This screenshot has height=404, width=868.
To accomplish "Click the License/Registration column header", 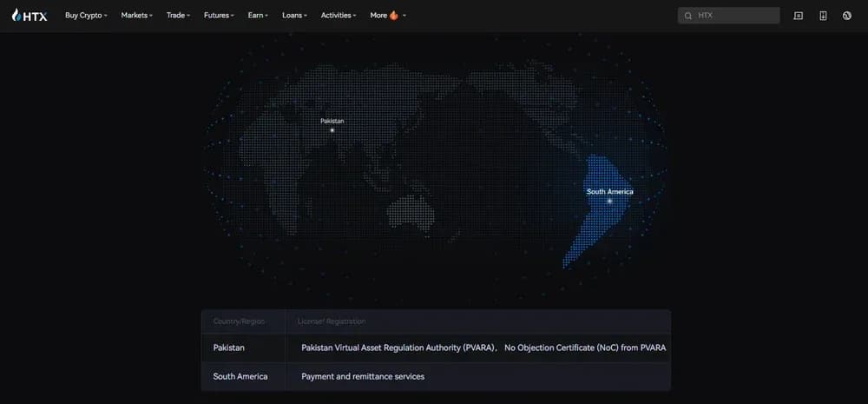I will tap(331, 321).
